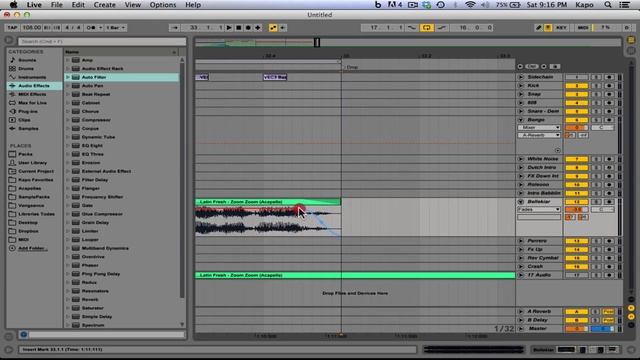
Task: Select Plug-ins category
Action: click(28, 111)
